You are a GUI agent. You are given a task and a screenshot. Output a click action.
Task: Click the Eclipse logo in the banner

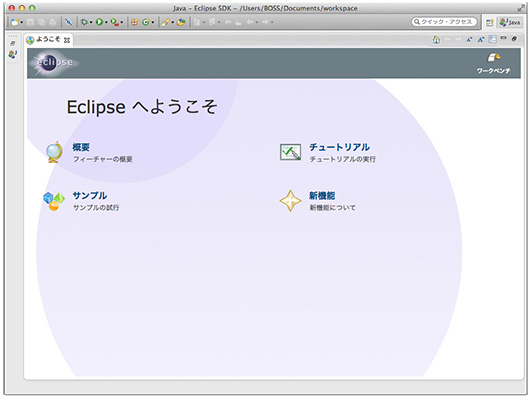point(54,62)
